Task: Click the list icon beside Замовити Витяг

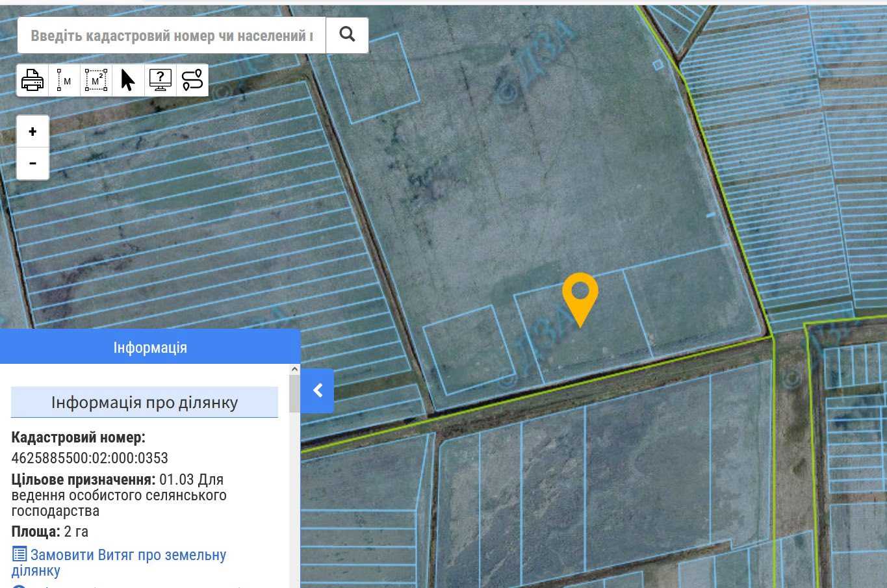Action: [19, 555]
